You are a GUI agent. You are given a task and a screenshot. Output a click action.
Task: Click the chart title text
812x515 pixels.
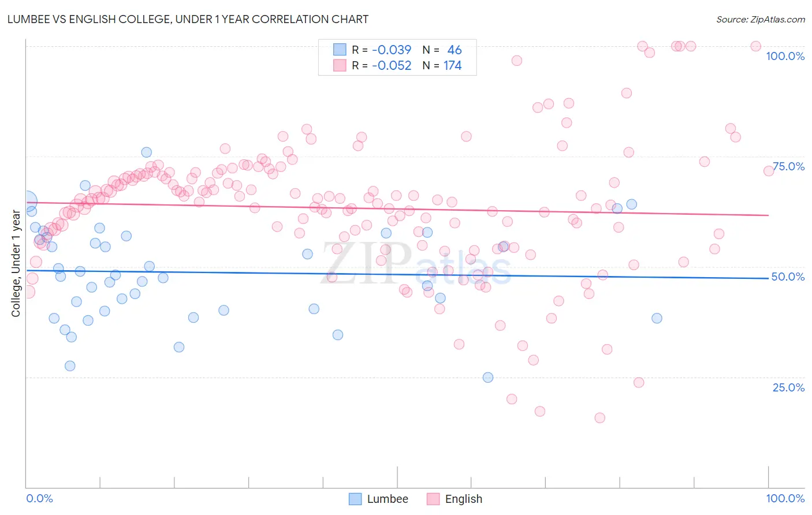(188, 19)
